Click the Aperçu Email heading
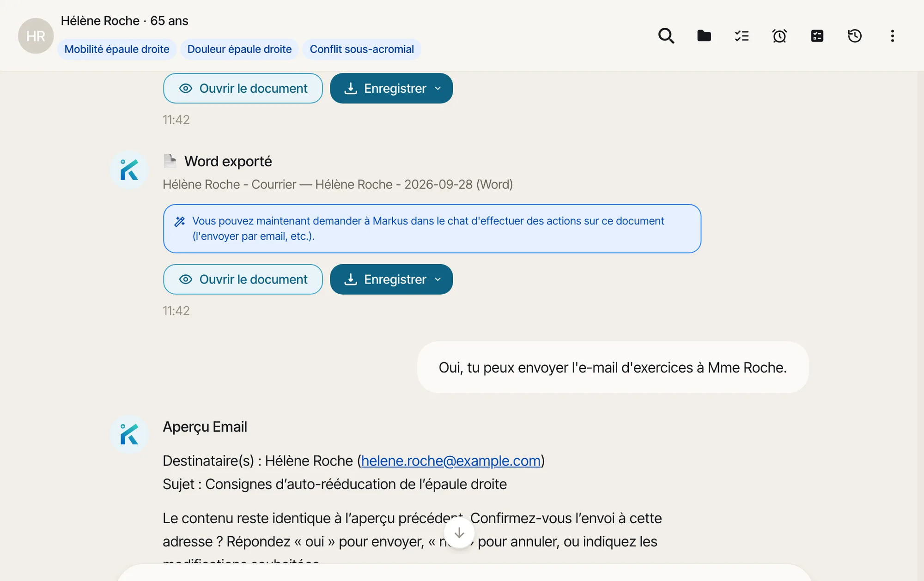The image size is (924, 581). [205, 427]
